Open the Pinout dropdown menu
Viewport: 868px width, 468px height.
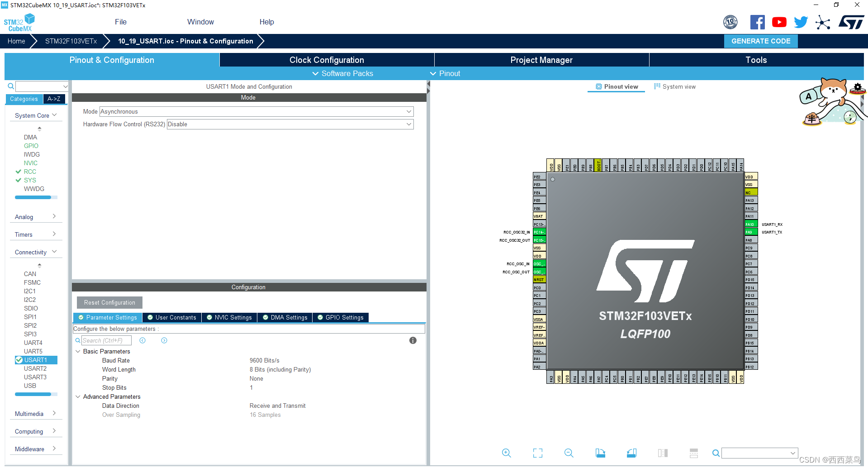coord(445,73)
